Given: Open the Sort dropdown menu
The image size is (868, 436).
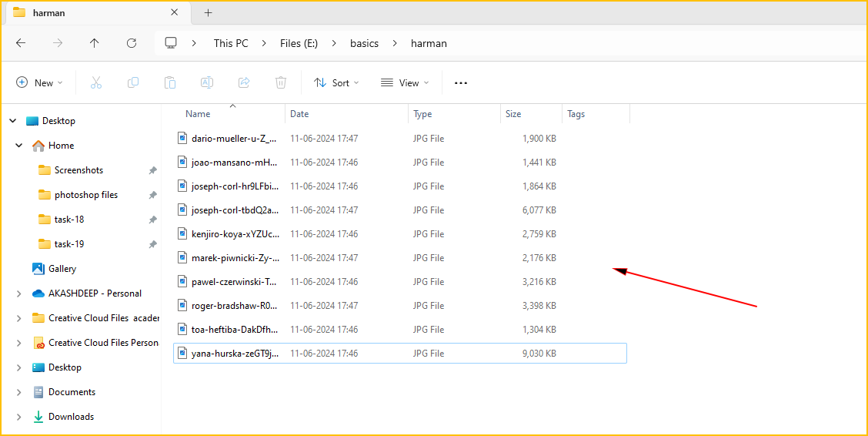Looking at the screenshot, I should pyautogui.click(x=336, y=82).
